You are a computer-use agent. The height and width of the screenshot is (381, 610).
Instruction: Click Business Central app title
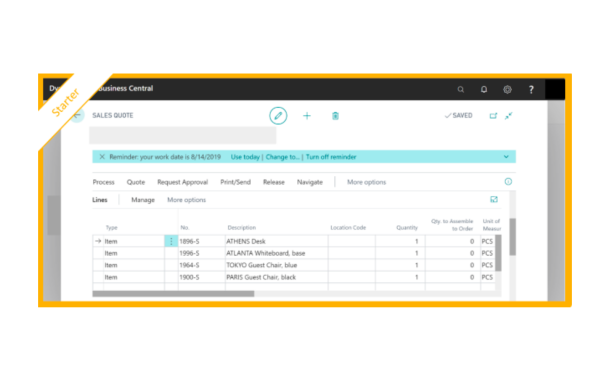tap(126, 88)
